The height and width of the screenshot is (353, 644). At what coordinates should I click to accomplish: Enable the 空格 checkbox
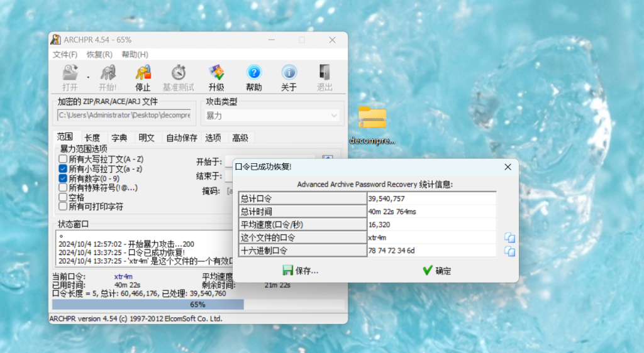[63, 197]
